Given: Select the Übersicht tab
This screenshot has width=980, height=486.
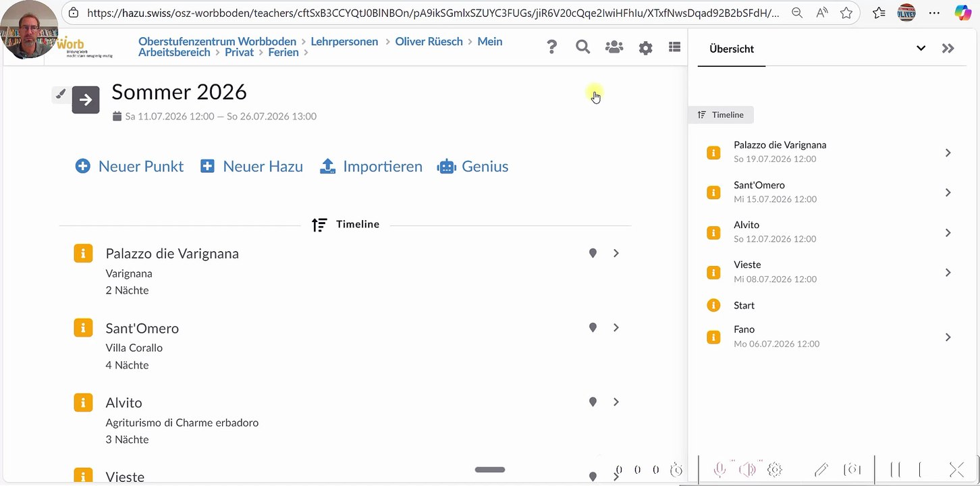Looking at the screenshot, I should pos(732,49).
